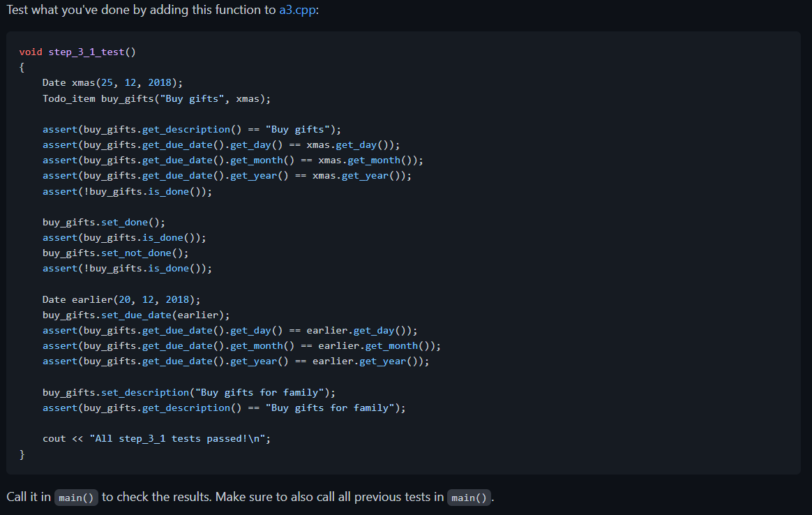Click the second main() inline code chip

tap(469, 497)
